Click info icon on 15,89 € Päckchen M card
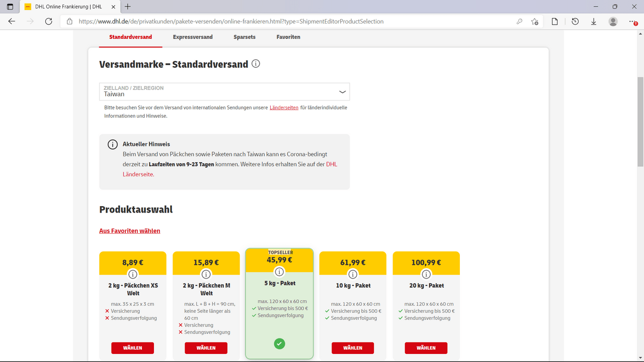This screenshot has height=362, width=644. click(x=206, y=274)
